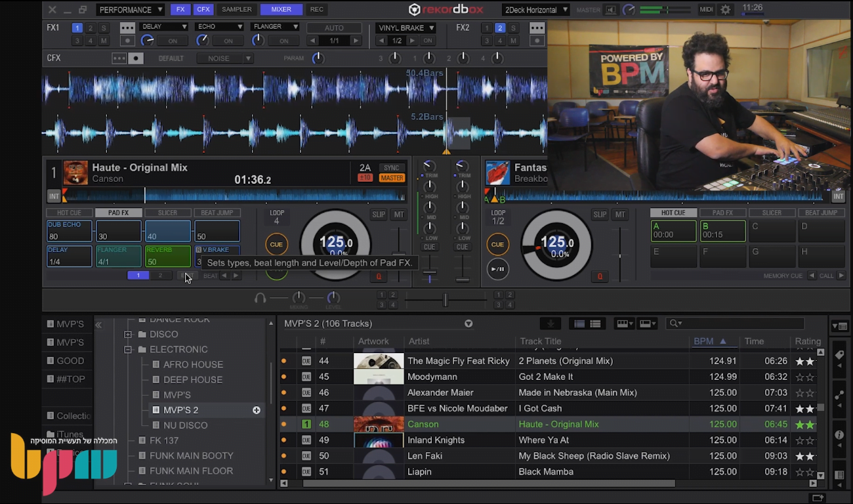
Task: Click FX1 three-dots settings icon
Action: pos(127,28)
